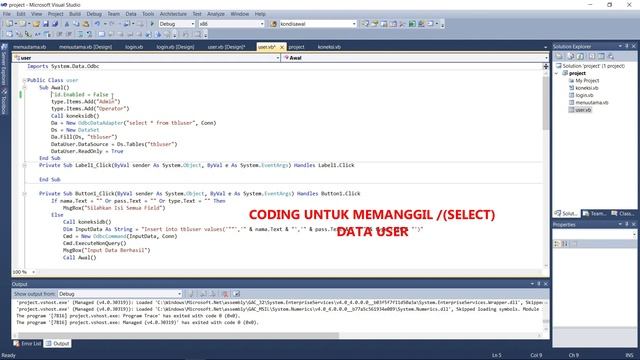Image resolution: width=640 pixels, height=360 pixels.
Task: Pin the Solution Explorer panel
Action: point(627,46)
